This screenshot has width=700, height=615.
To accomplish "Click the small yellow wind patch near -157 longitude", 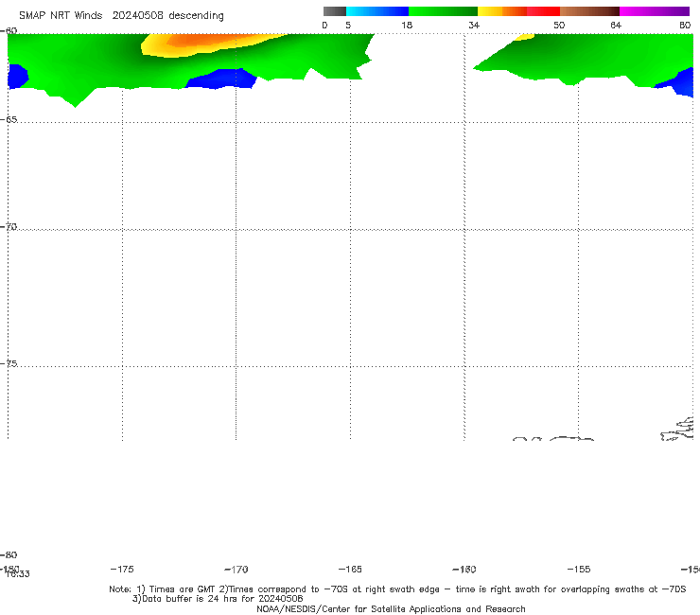I will click(524, 37).
